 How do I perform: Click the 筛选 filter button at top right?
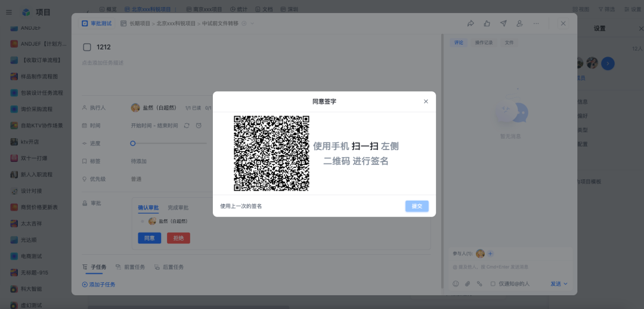click(606, 9)
